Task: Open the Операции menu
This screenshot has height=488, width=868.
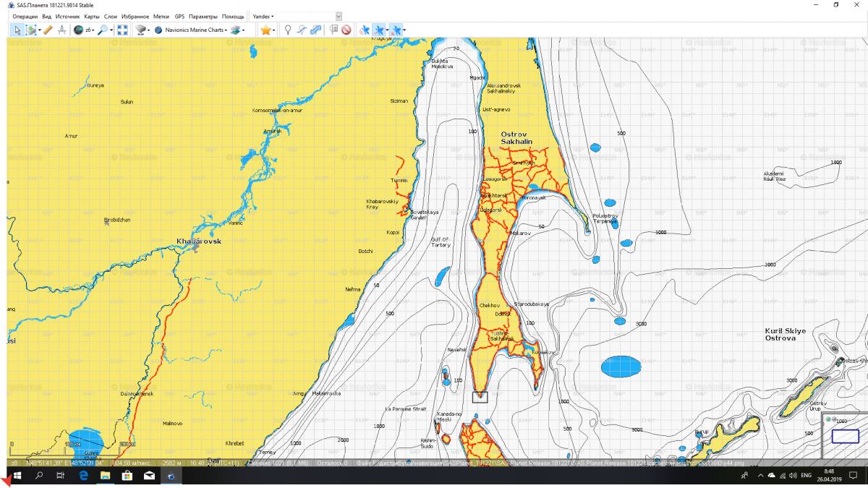Action: coord(25,16)
